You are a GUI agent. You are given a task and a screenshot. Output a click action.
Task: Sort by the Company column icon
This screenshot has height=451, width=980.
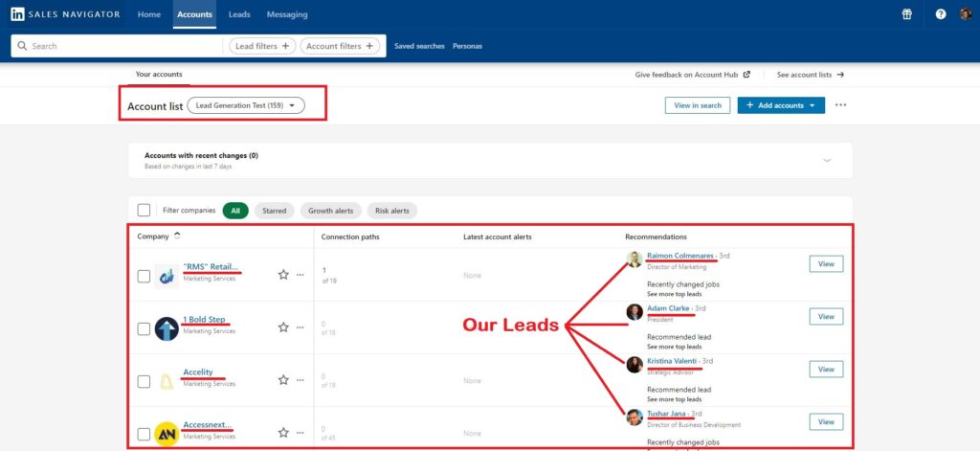tap(177, 236)
